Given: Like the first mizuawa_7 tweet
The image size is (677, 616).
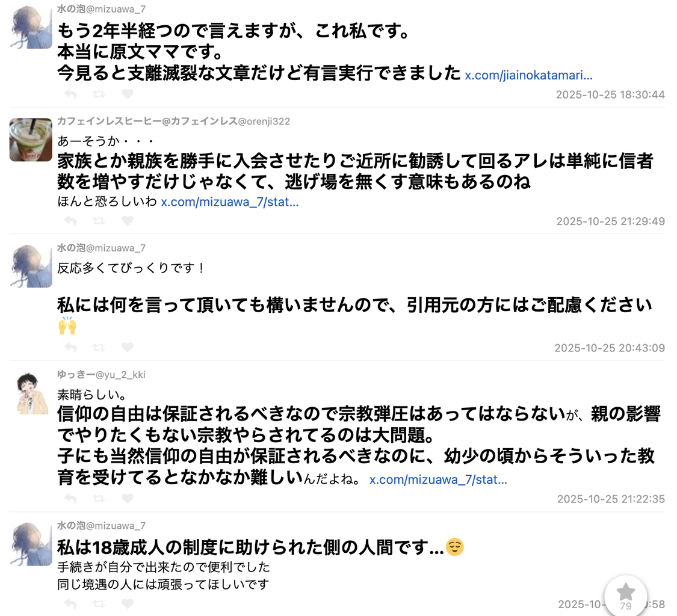Looking at the screenshot, I should 128,94.
